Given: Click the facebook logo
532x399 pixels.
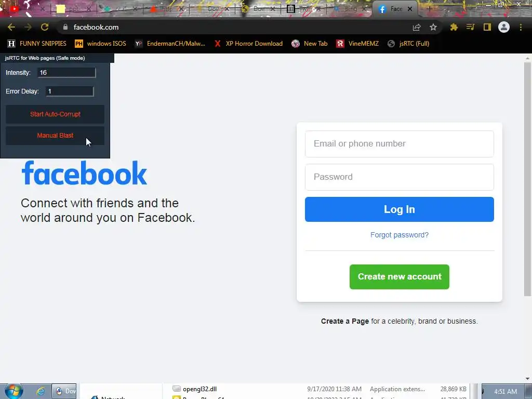Looking at the screenshot, I should pos(84,173).
